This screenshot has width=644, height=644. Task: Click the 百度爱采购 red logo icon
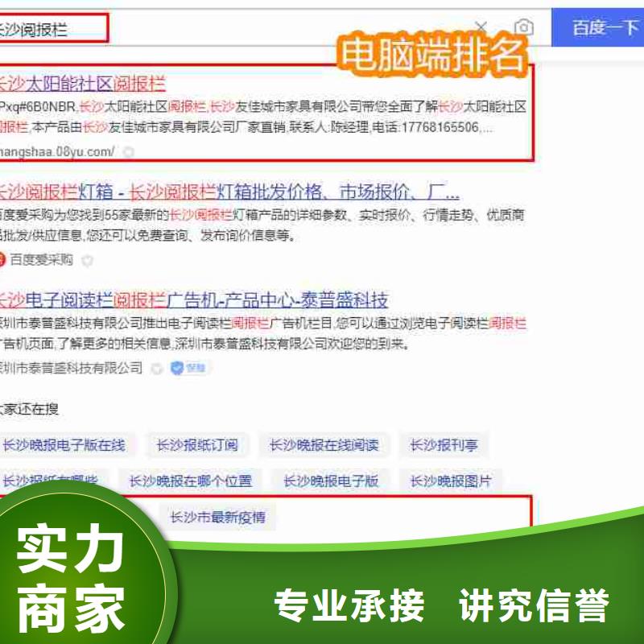click(x=2, y=259)
